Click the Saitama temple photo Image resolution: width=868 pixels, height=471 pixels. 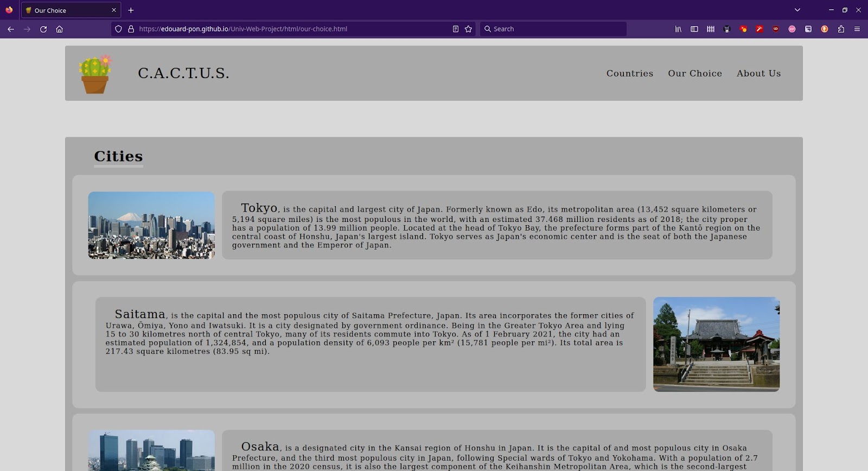(716, 344)
